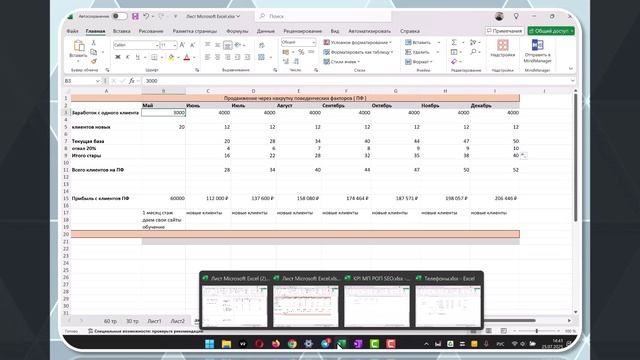Open the KPI МП РОП SEO.xlsx thumbnail
This screenshot has width=640, height=360.
[377, 301]
